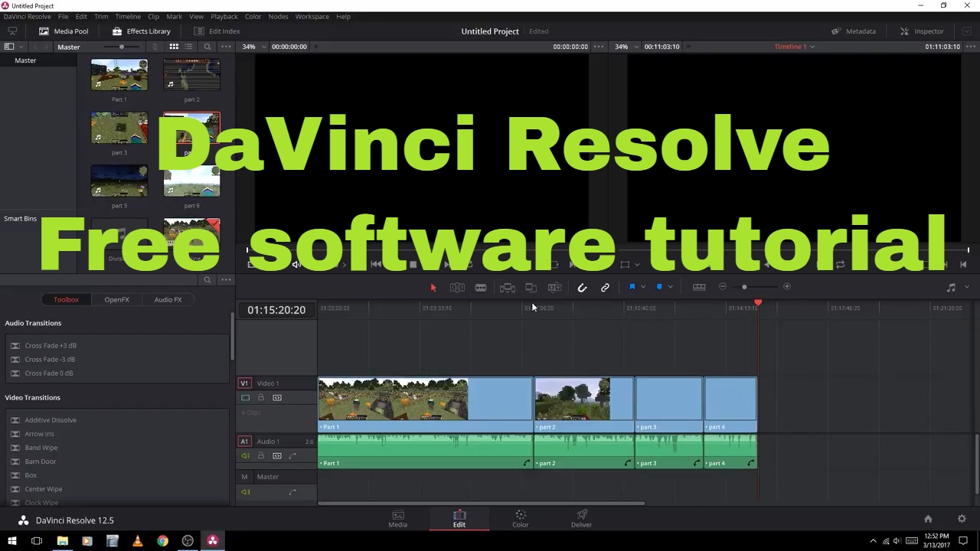Image resolution: width=980 pixels, height=551 pixels.
Task: Select the part 2 clip thumbnail
Action: click(191, 75)
